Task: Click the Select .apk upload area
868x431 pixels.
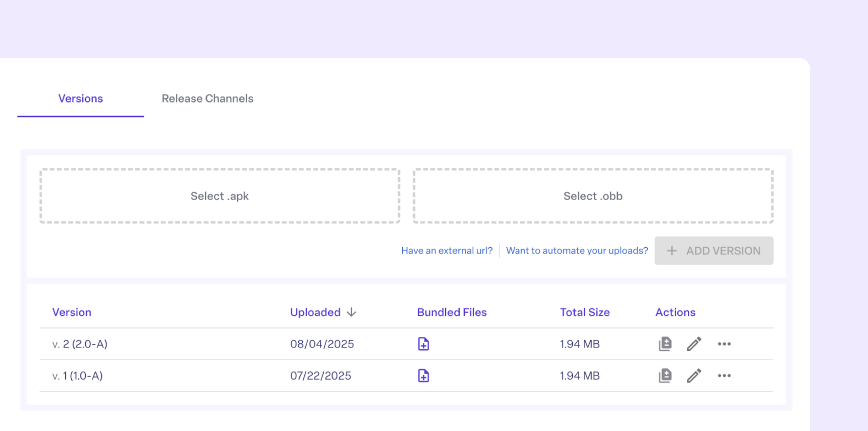Action: click(220, 196)
